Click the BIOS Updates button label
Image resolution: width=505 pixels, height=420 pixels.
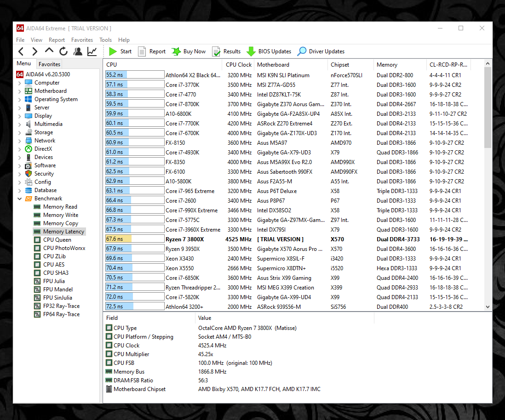click(x=275, y=51)
